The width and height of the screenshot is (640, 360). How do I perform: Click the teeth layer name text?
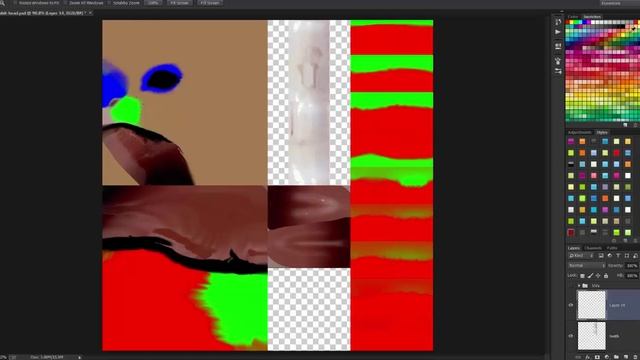pyautogui.click(x=614, y=336)
